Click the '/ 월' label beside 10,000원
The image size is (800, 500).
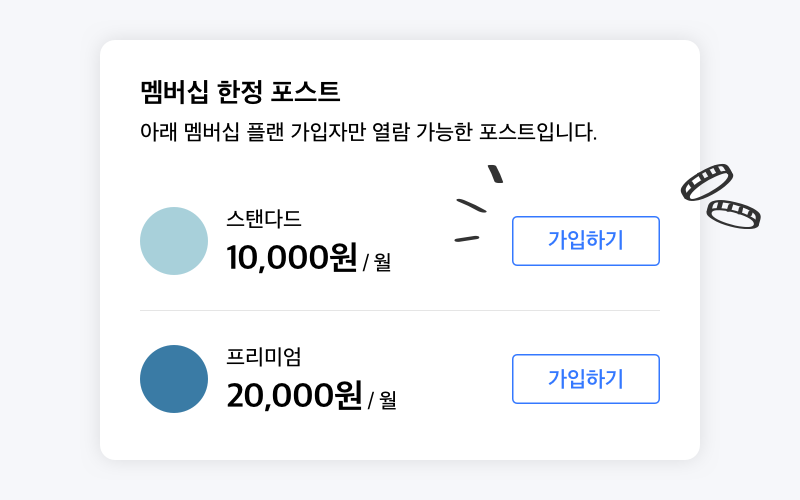point(377,263)
